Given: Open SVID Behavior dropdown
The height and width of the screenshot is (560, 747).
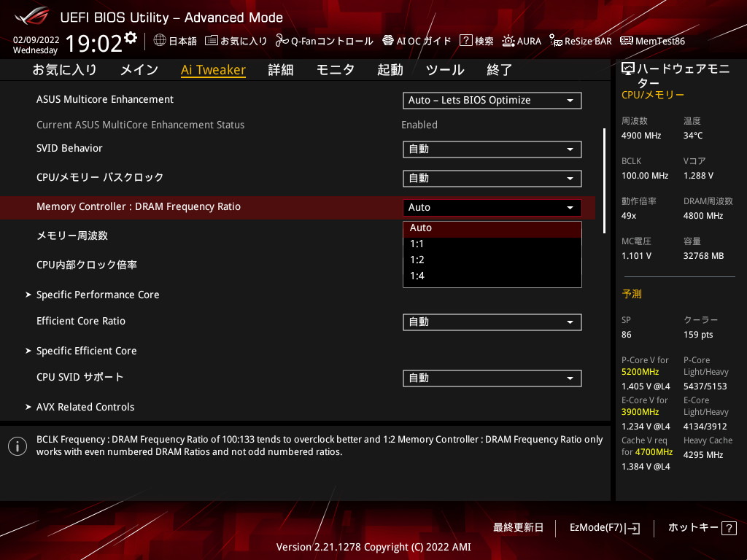Looking at the screenshot, I should (492, 149).
